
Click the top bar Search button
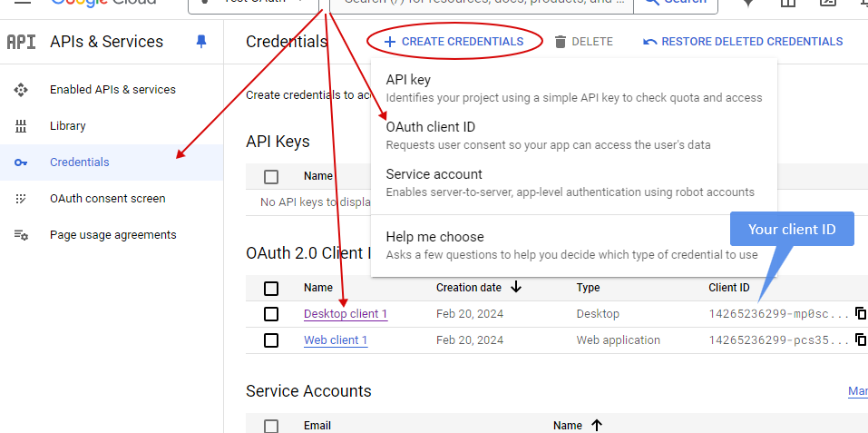coord(676,4)
